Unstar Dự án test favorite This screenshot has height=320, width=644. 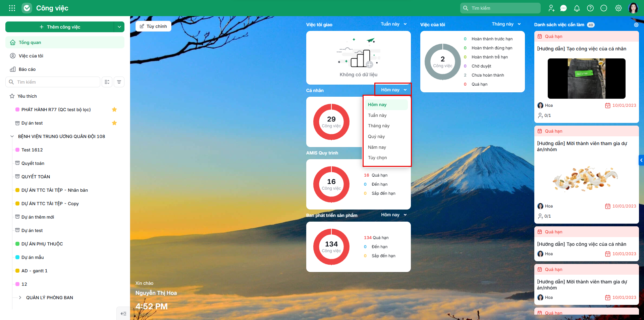pyautogui.click(x=114, y=123)
